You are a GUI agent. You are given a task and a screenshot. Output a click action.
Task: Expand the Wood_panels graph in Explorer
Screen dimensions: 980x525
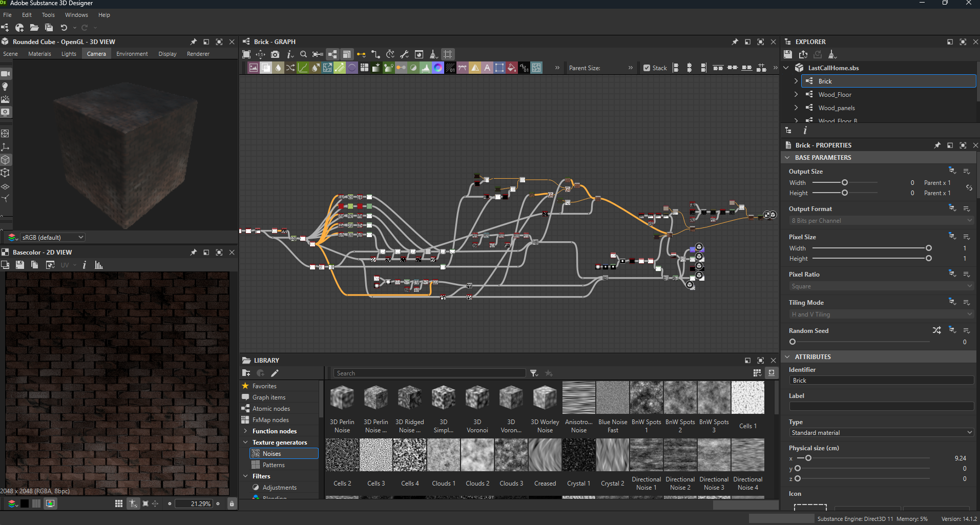(x=796, y=108)
